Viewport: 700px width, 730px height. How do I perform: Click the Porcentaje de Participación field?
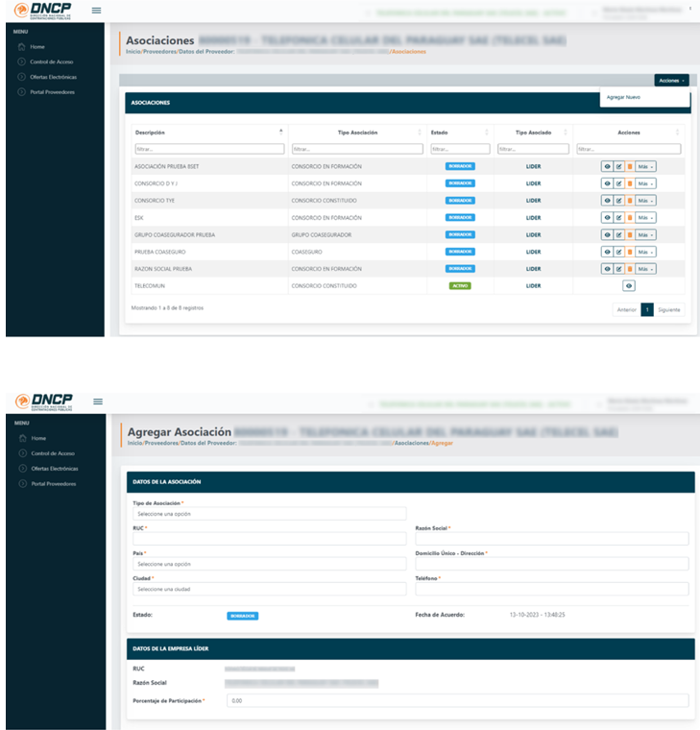tap(457, 701)
